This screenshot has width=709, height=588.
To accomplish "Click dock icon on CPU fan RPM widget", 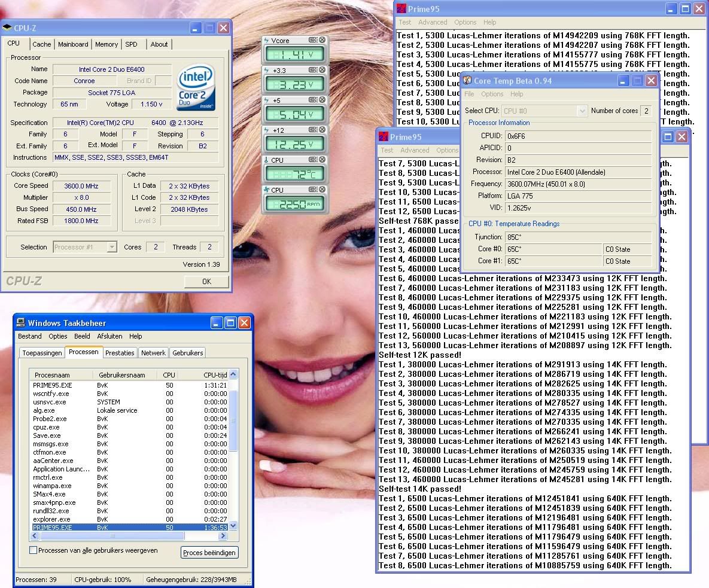I will click(313, 190).
